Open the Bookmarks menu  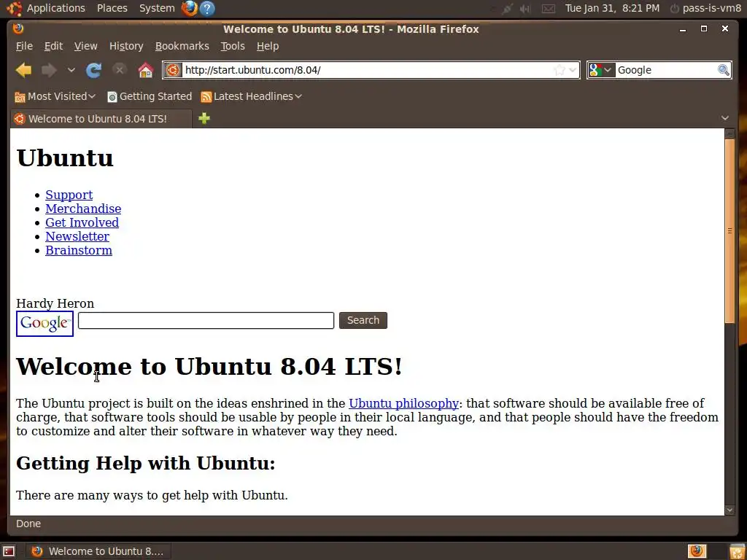pos(182,46)
